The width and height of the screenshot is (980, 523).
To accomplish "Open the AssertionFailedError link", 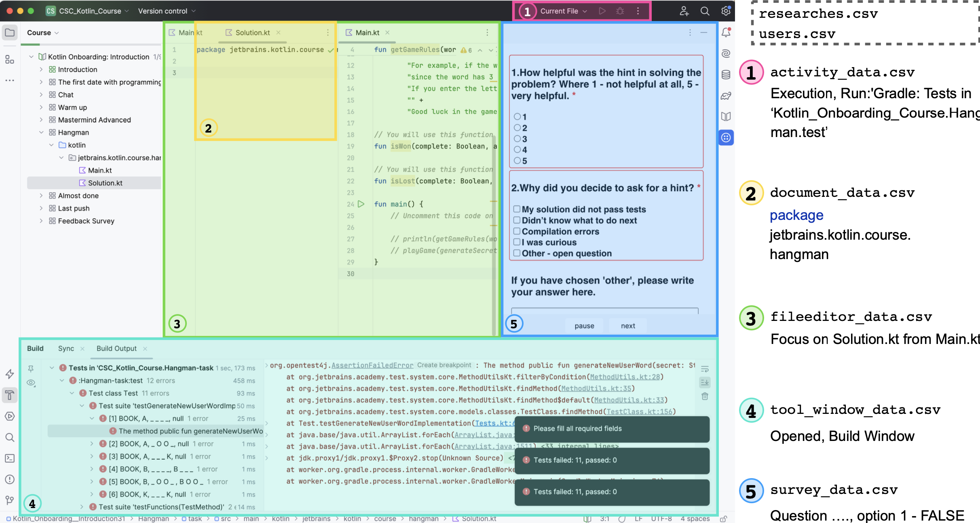I will tap(372, 365).
